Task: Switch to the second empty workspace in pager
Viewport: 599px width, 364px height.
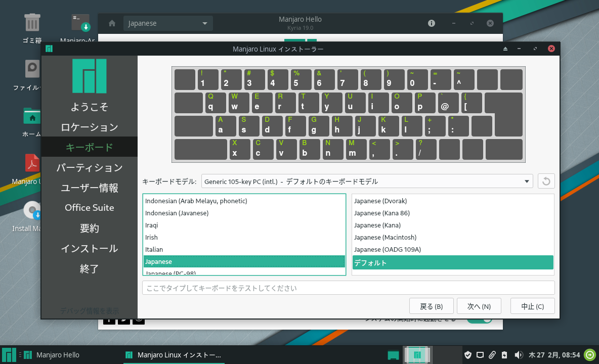Action: pos(446,355)
